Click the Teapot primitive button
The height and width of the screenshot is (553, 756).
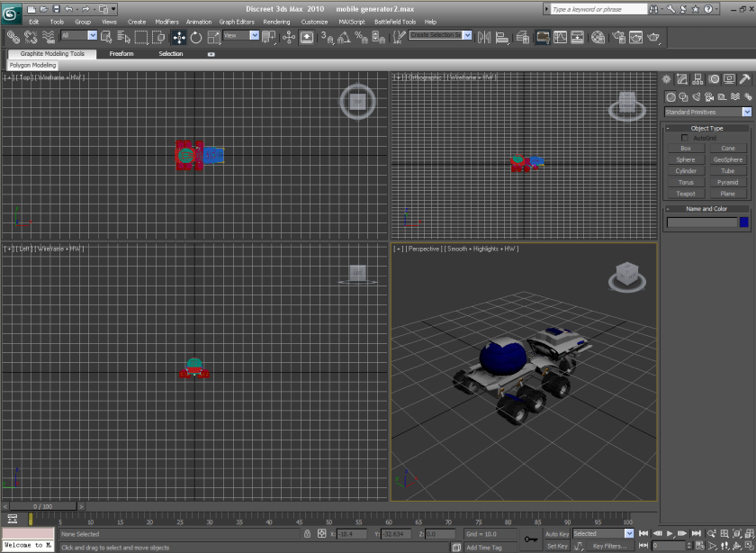click(x=686, y=194)
